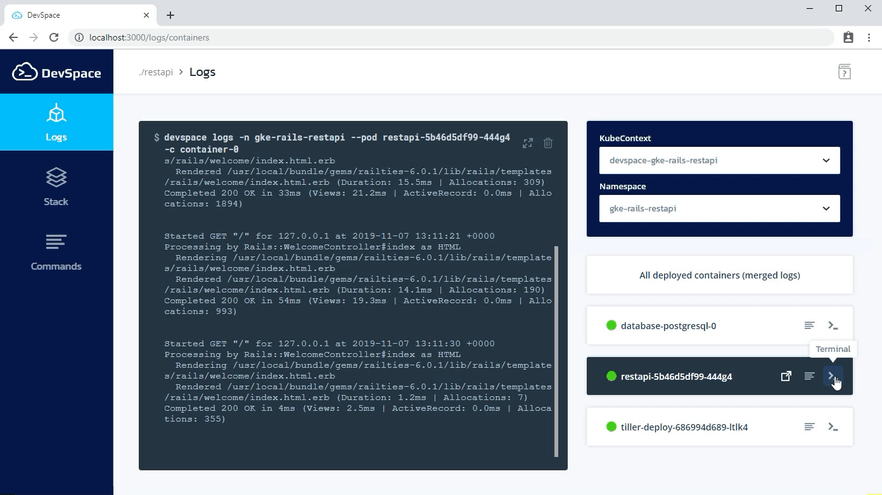Select the database-postgresql-0 container row

pos(719,326)
